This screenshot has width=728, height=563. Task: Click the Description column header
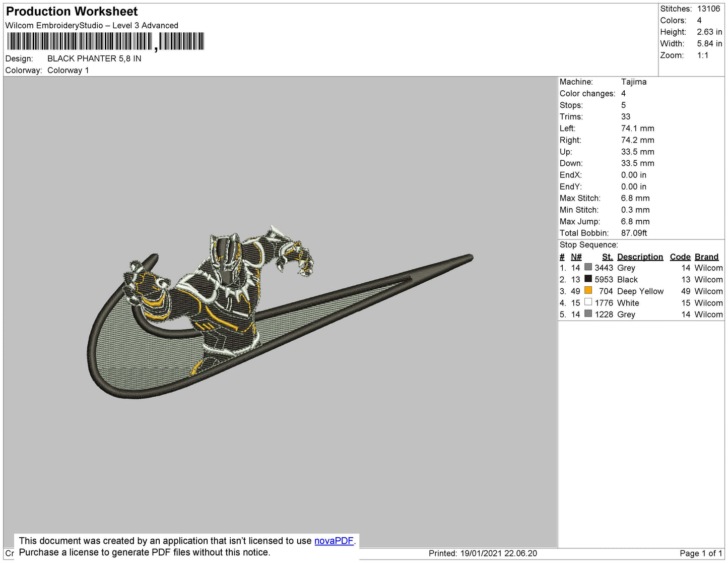click(640, 257)
